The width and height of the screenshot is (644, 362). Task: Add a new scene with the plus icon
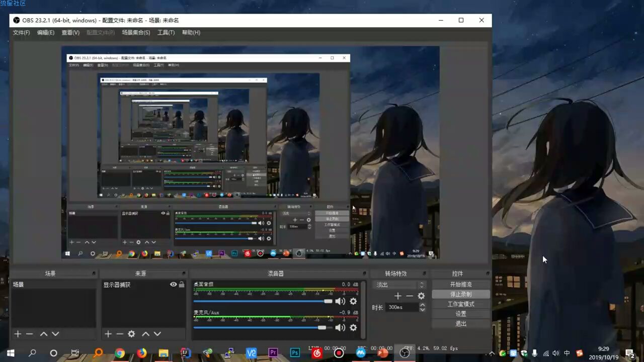pyautogui.click(x=18, y=334)
